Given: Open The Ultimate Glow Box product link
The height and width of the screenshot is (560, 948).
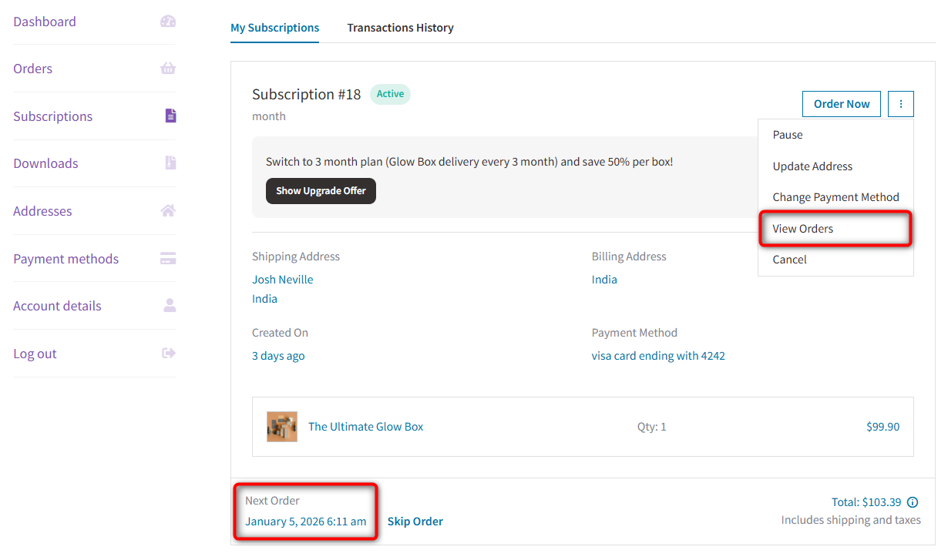Looking at the screenshot, I should (x=365, y=426).
